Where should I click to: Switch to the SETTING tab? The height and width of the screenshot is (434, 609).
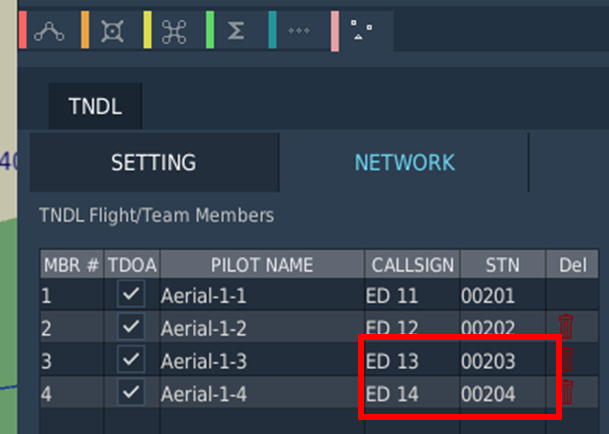click(x=154, y=162)
